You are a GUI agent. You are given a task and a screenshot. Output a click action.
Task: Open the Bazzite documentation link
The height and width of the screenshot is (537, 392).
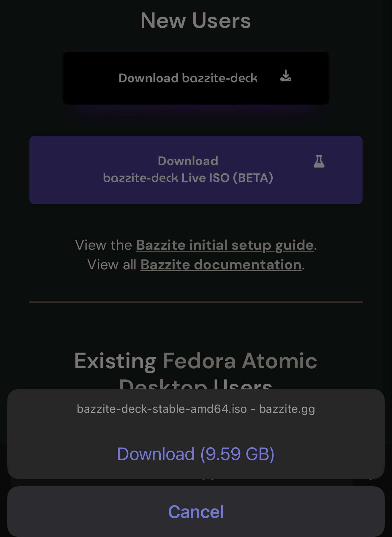pos(221,265)
